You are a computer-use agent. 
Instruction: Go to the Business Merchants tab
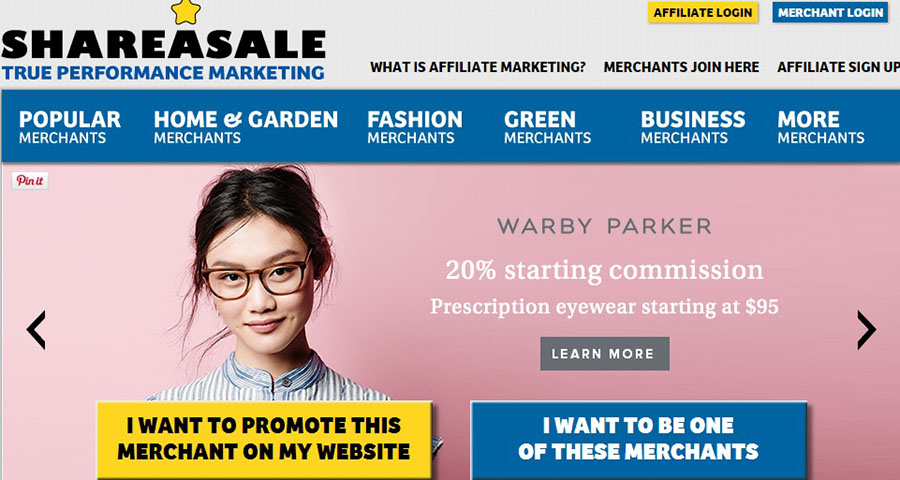coord(693,127)
